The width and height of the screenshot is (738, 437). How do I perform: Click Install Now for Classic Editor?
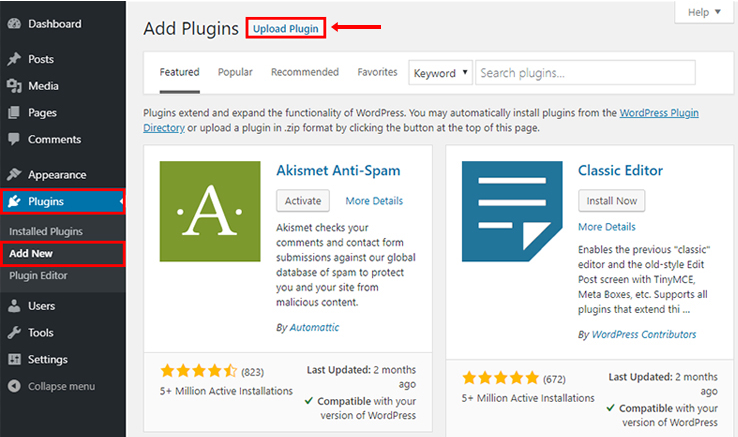(611, 201)
